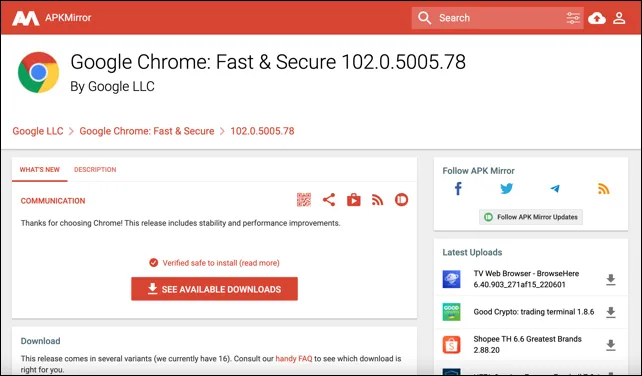This screenshot has width=642, height=376.
Task: Open APK Mirror Twitter icon
Action: coord(506,189)
